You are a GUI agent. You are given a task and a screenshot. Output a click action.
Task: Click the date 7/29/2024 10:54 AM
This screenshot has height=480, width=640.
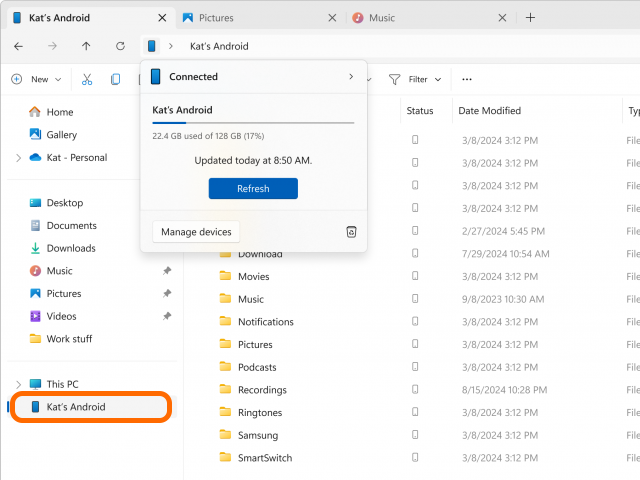click(505, 254)
